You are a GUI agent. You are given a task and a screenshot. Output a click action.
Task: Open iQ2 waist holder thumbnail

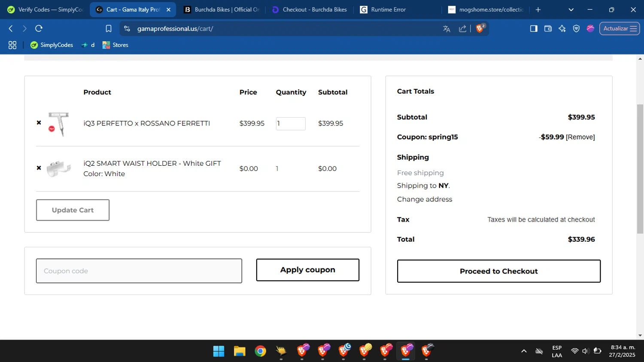coord(59,169)
